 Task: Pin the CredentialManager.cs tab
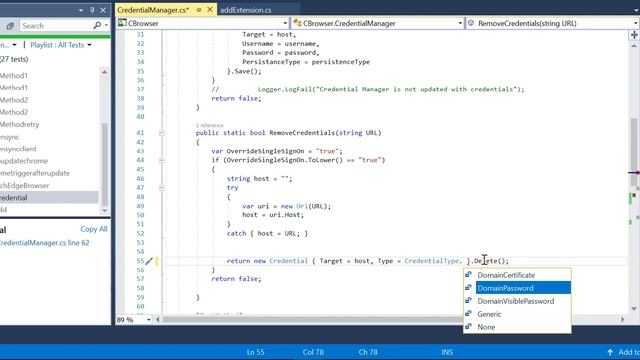click(199, 10)
